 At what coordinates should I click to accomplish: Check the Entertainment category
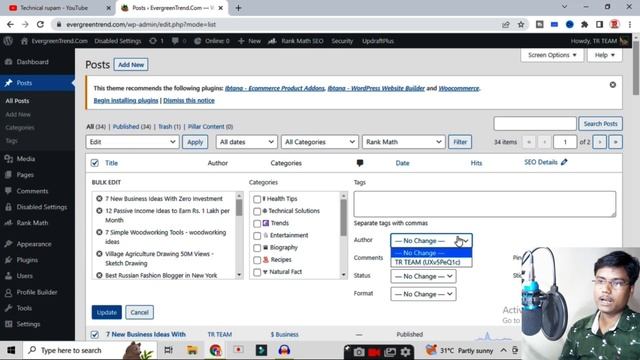pyautogui.click(x=257, y=236)
